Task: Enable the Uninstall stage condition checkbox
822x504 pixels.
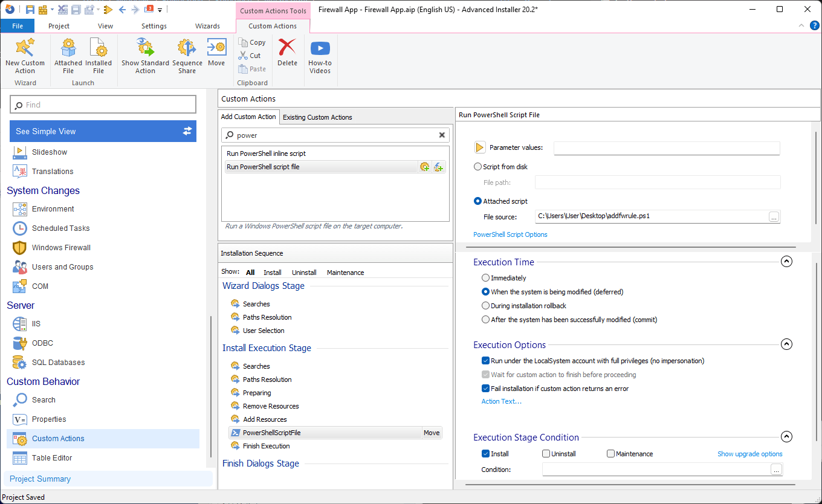Action: (x=546, y=454)
